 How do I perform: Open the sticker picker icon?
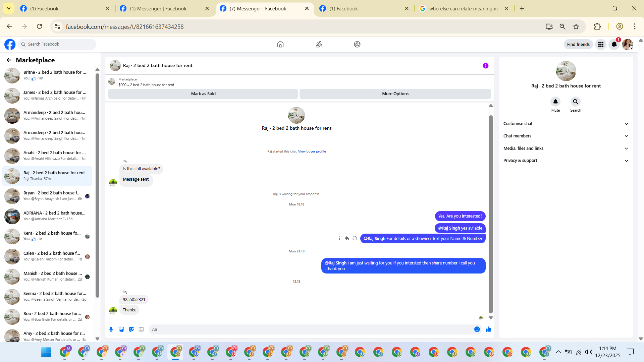[x=131, y=329]
